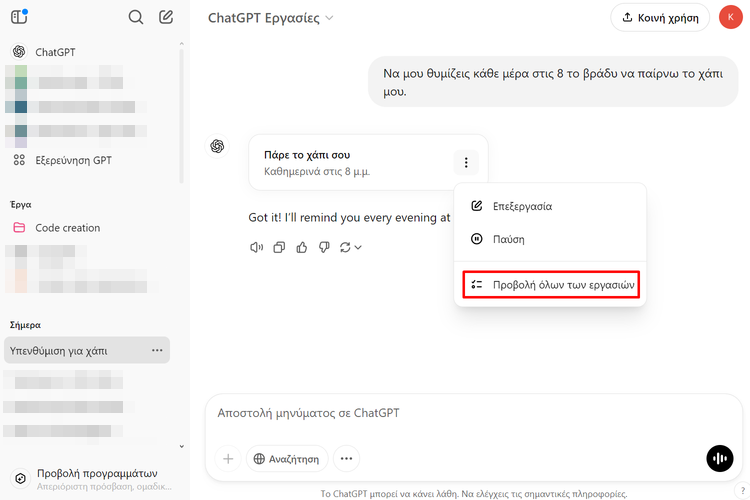Viewport: 750px width, 500px height.
Task: Click the Σήμερα section heading
Action: coord(25,325)
